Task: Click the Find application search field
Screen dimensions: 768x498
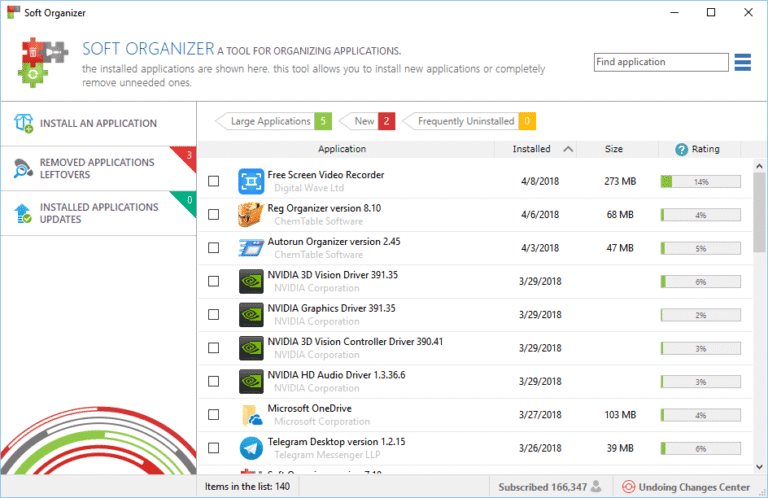Action: point(661,62)
